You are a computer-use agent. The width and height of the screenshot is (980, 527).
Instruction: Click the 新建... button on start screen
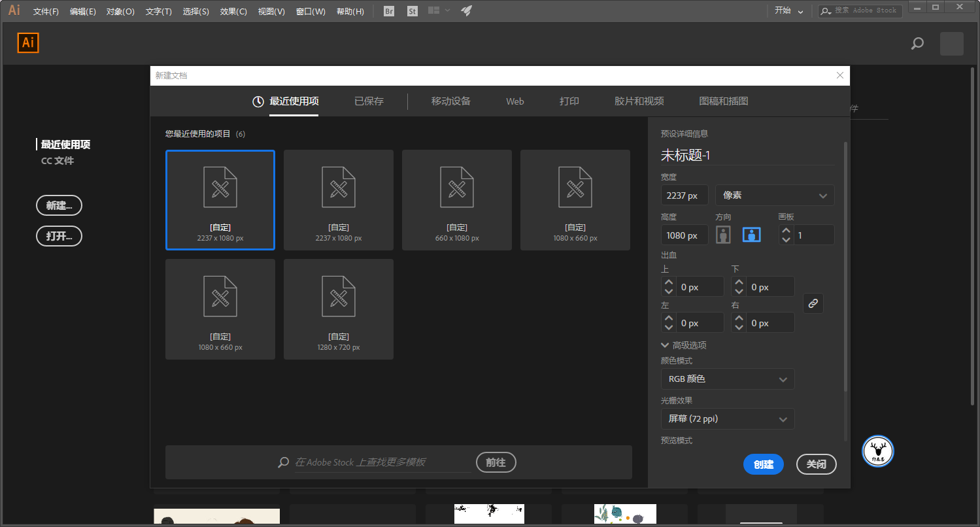59,205
